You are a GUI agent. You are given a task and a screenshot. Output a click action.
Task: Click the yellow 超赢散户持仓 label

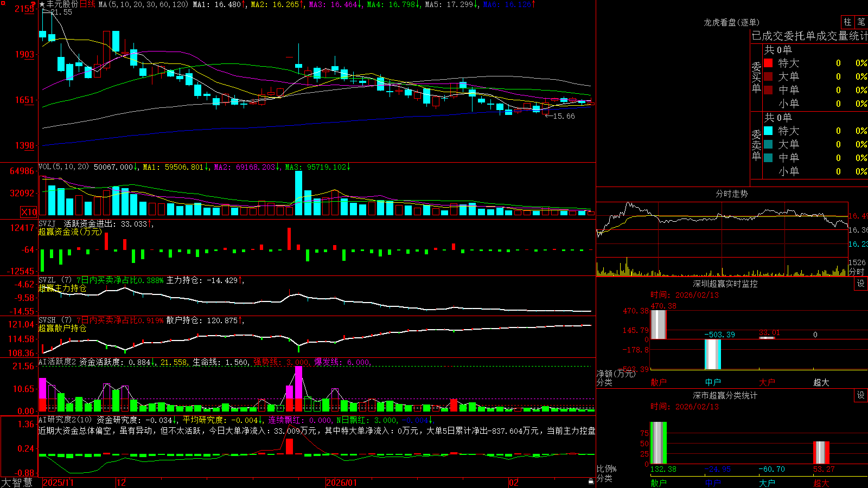pyautogui.click(x=62, y=328)
